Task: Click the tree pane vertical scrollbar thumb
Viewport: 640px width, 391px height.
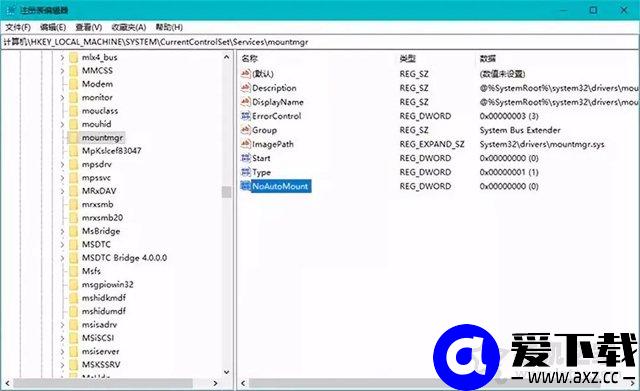Action: coord(227,192)
